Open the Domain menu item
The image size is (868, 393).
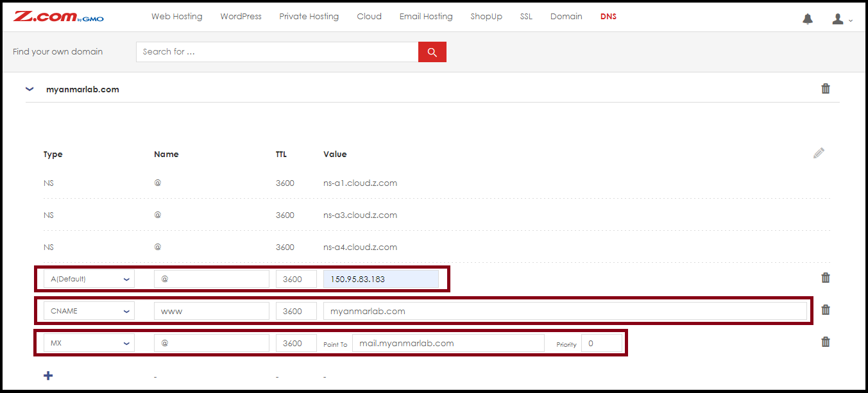click(x=566, y=17)
